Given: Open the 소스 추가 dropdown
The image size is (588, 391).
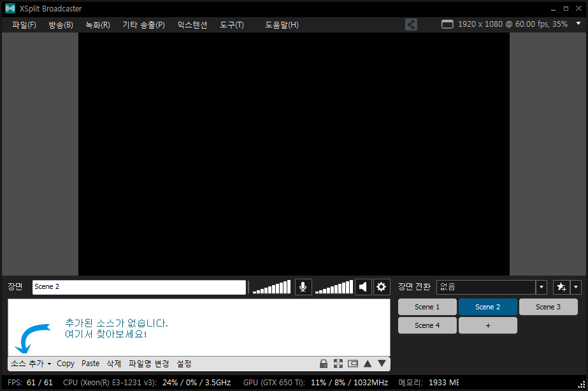Looking at the screenshot, I should [x=31, y=364].
